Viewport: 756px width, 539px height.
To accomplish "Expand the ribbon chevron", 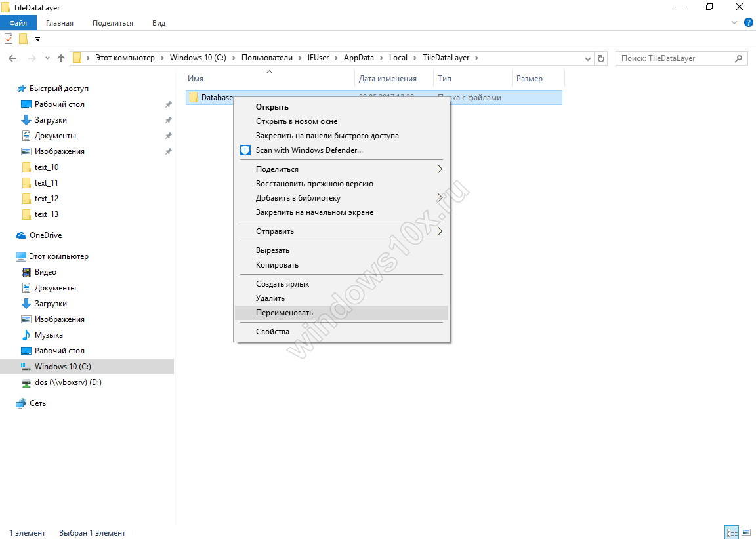I will 734,23.
